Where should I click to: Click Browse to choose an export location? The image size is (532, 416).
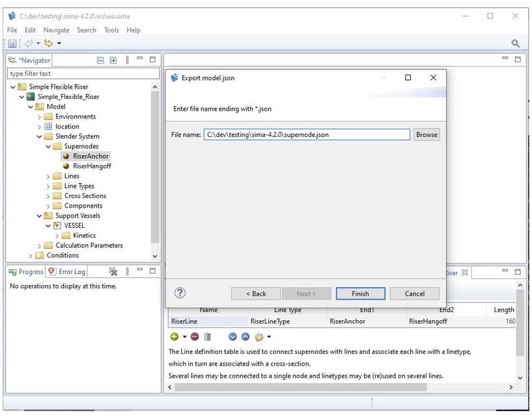pyautogui.click(x=426, y=134)
